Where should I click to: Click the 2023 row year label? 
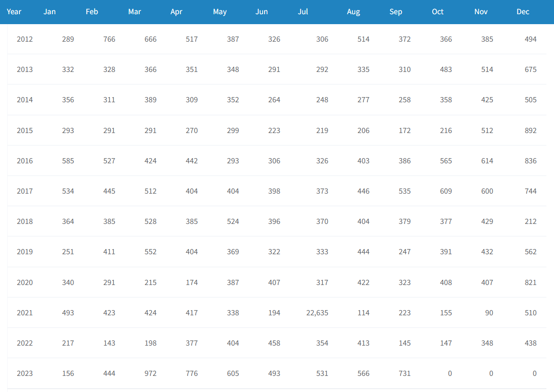tap(25, 374)
